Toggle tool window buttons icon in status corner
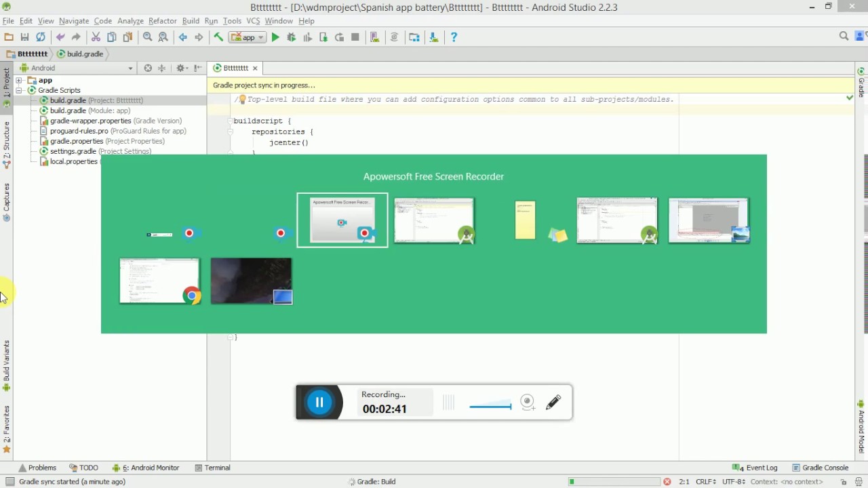Viewport: 868px width, 488px height. pyautogui.click(x=9, y=482)
